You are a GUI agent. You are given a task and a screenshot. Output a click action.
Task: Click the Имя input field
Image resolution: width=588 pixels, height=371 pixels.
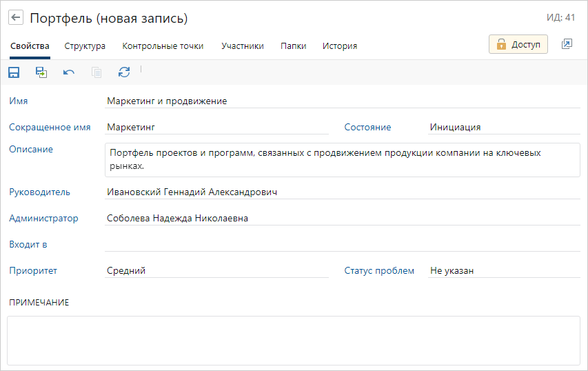[x=343, y=101]
